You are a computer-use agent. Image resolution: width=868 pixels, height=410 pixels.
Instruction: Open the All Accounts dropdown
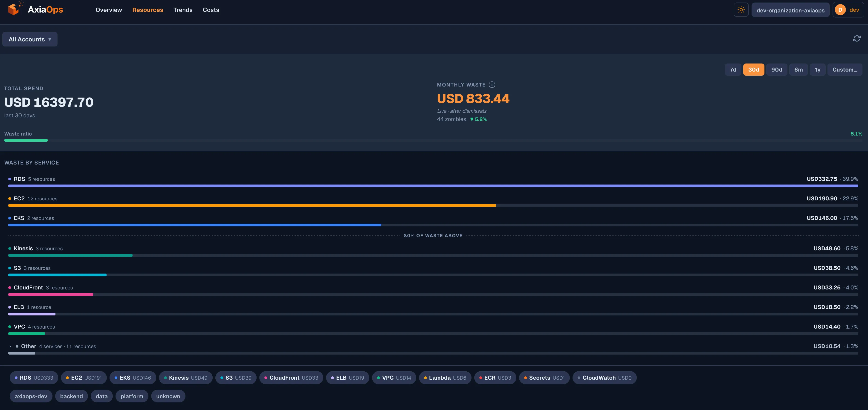[30, 39]
